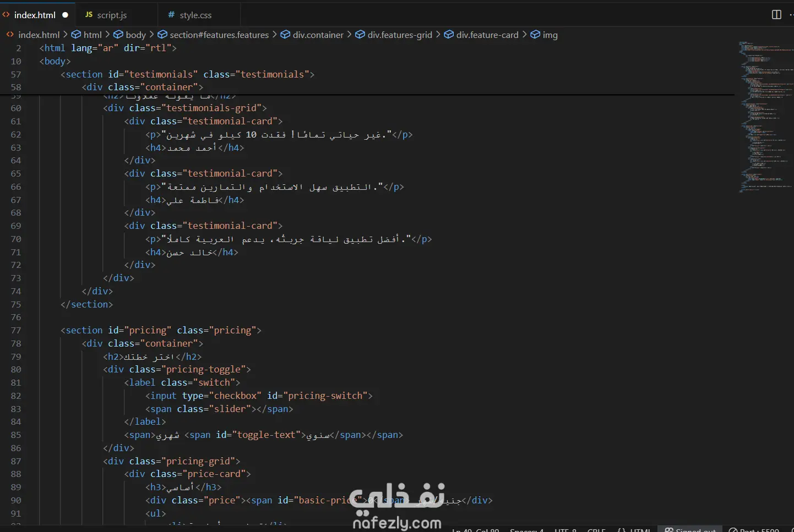Image resolution: width=794 pixels, height=532 pixels.
Task: Jump to sticky section id="testimonials" line
Action: [188, 74]
